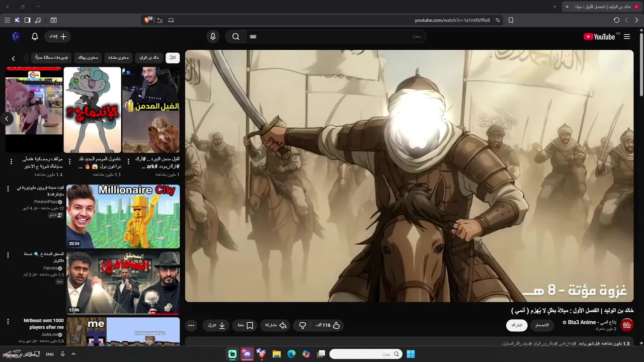Open Discord from the taskbar
Image resolution: width=644 pixels, height=362 pixels.
247,354
